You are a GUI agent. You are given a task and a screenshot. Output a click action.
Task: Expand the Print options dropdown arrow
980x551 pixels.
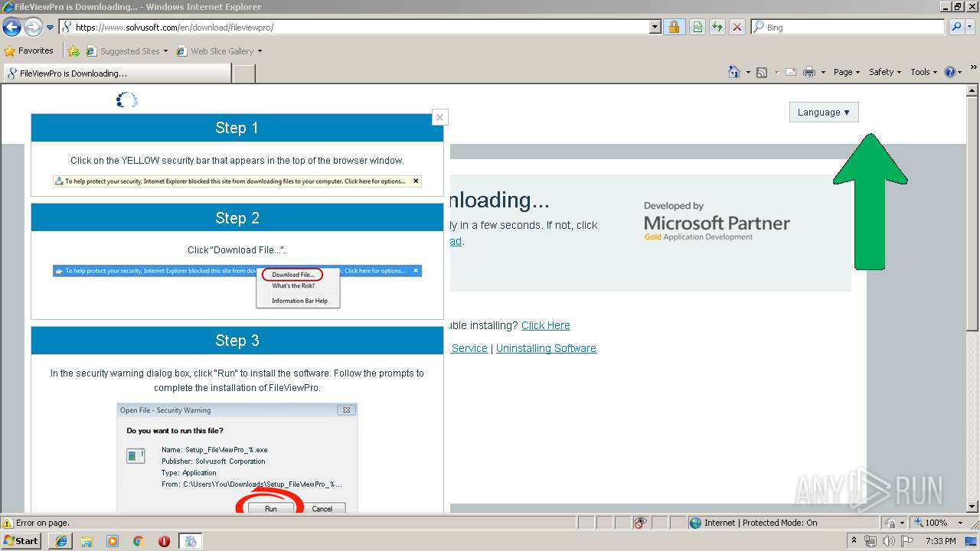823,72
